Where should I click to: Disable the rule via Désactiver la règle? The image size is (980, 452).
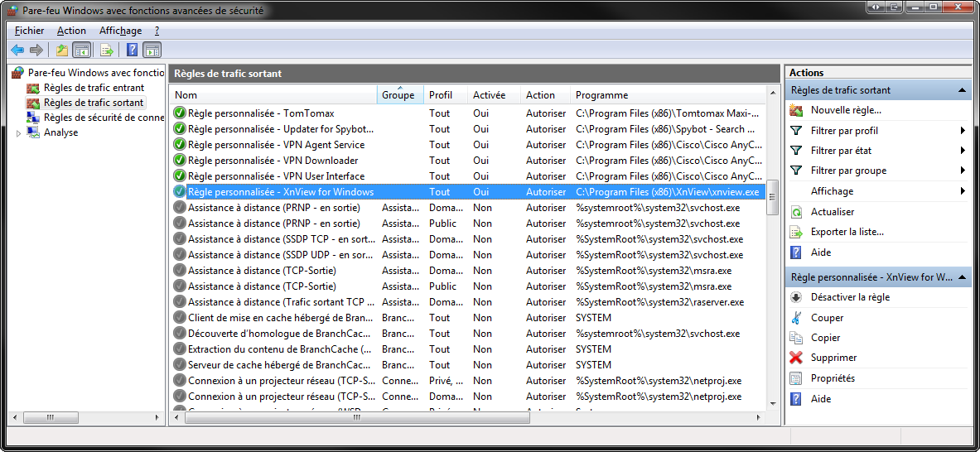click(x=850, y=297)
